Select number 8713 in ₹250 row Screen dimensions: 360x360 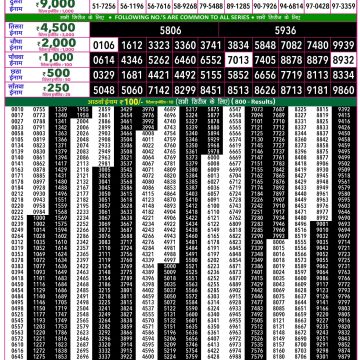click(291, 90)
